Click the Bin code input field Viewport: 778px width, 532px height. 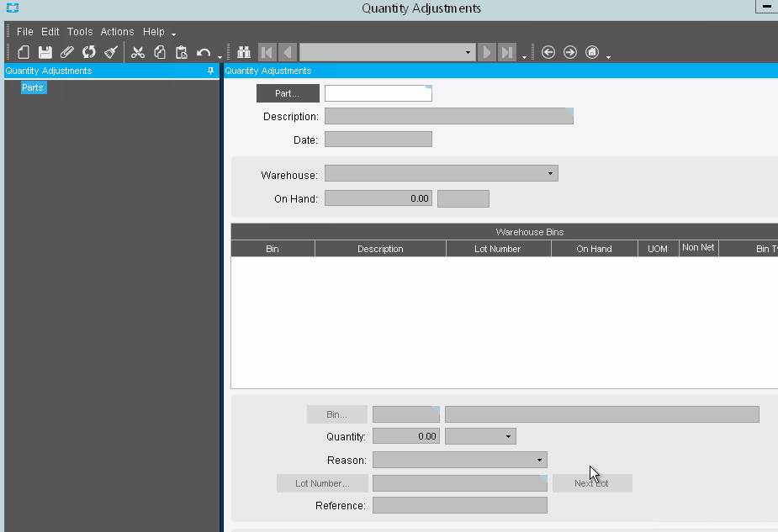tap(406, 414)
